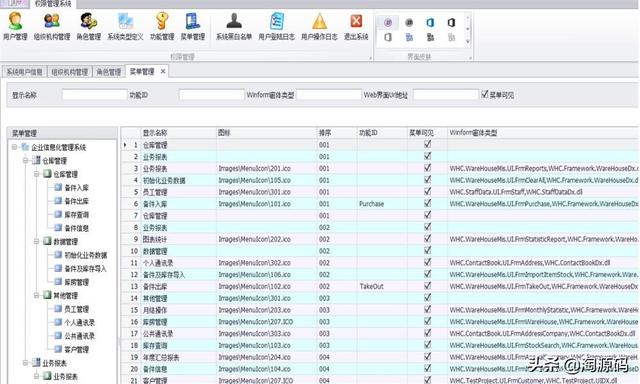Select 备件及库存导入 tree node

(85, 269)
